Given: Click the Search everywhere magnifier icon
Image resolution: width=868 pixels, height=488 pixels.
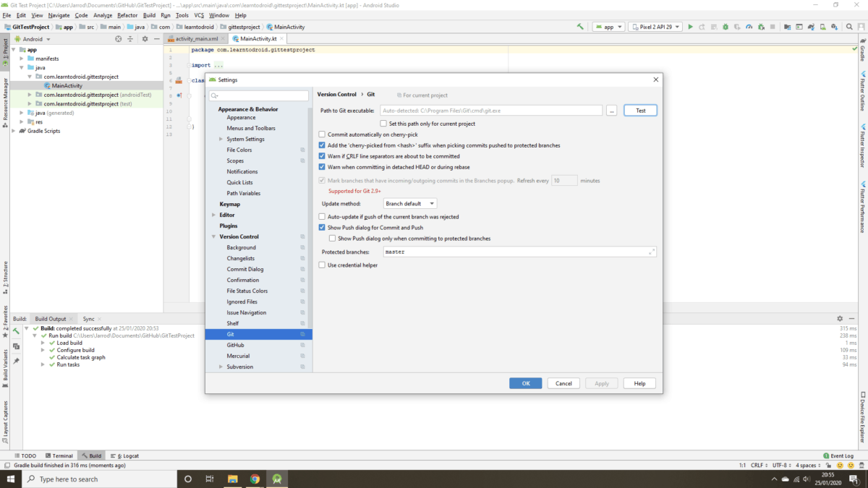Looking at the screenshot, I should point(849,26).
